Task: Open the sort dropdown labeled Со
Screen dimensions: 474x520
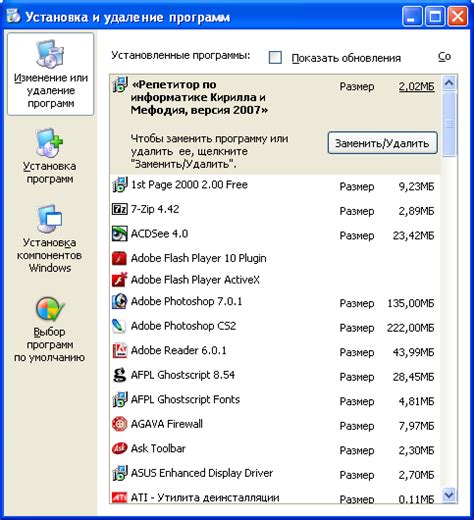Action: 444,57
